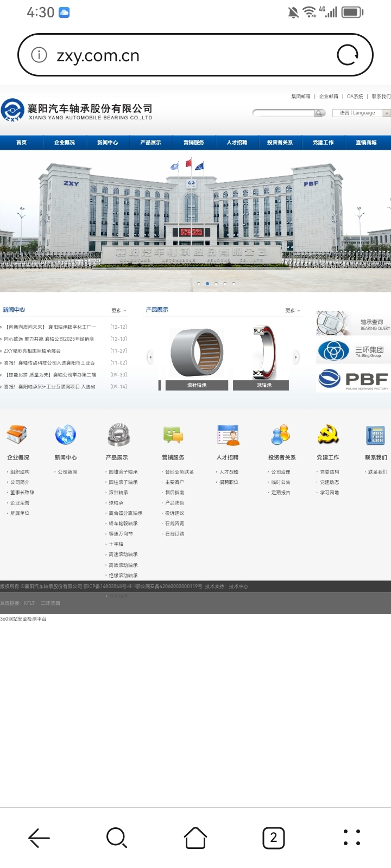This screenshot has height=868, width=391.
Task: Select the third banner carousel dot
Action: tap(216, 284)
